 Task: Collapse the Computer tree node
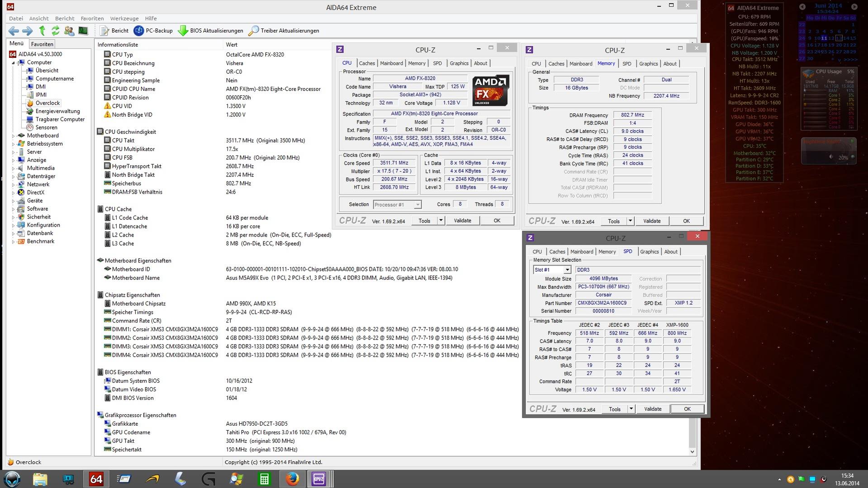tap(13, 63)
